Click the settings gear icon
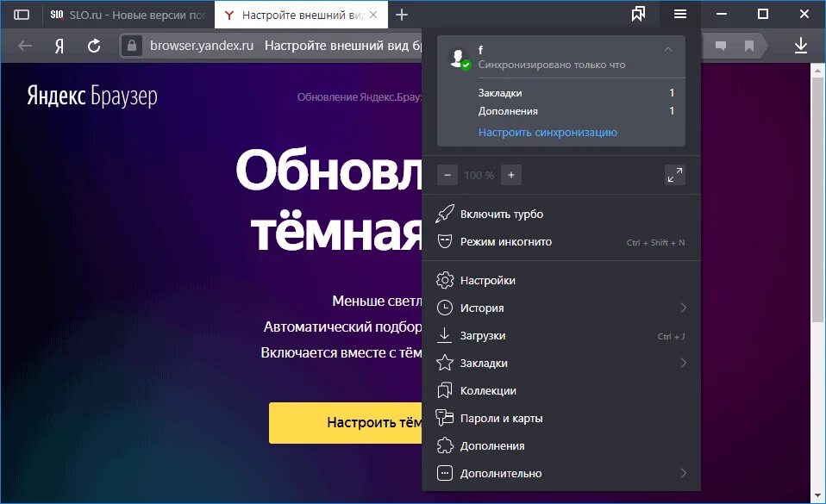Image resolution: width=826 pixels, height=504 pixels. 445,280
